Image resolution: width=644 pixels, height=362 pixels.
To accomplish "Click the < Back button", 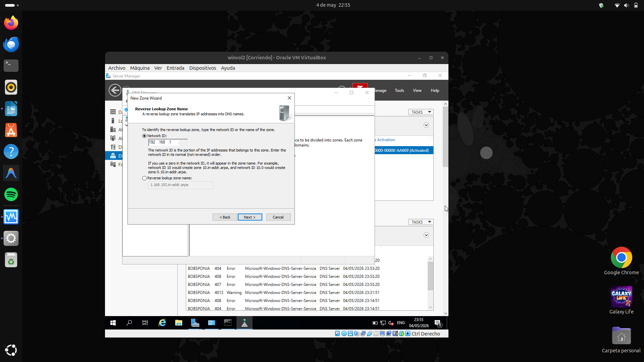I will [x=225, y=217].
